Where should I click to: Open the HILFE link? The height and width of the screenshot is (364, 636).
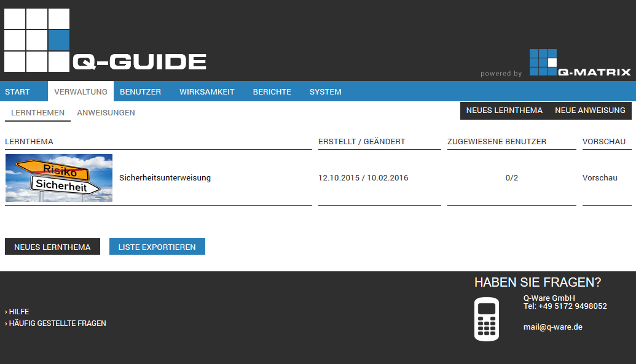[x=18, y=311]
